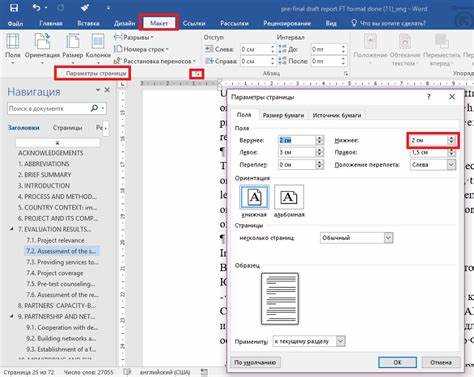Click the page setup dialog launcher icon

(x=197, y=74)
